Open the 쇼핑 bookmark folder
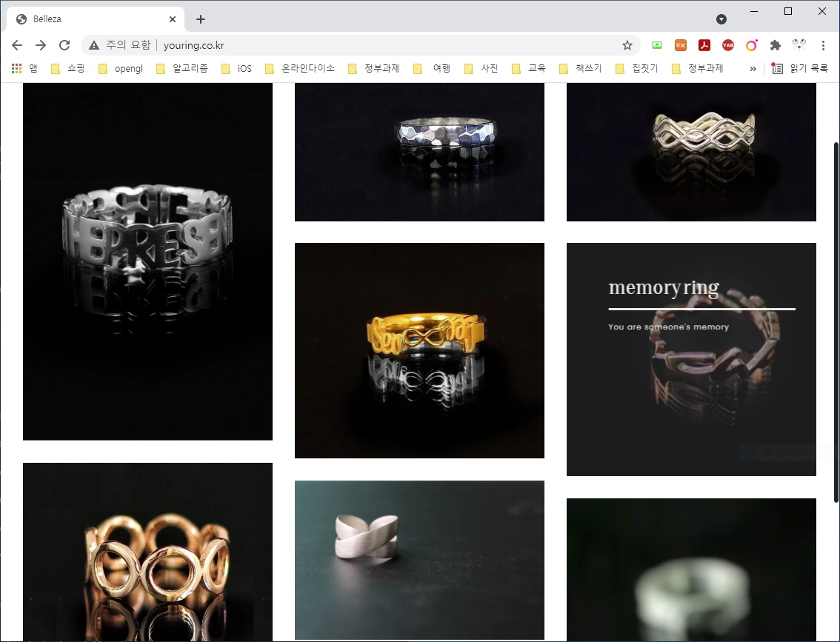This screenshot has width=840, height=642. click(68, 69)
